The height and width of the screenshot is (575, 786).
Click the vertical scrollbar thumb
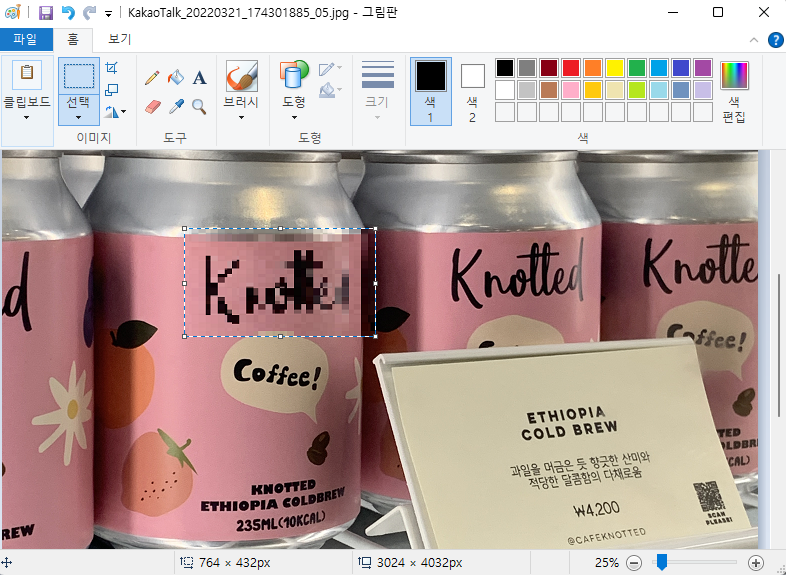(x=778, y=345)
